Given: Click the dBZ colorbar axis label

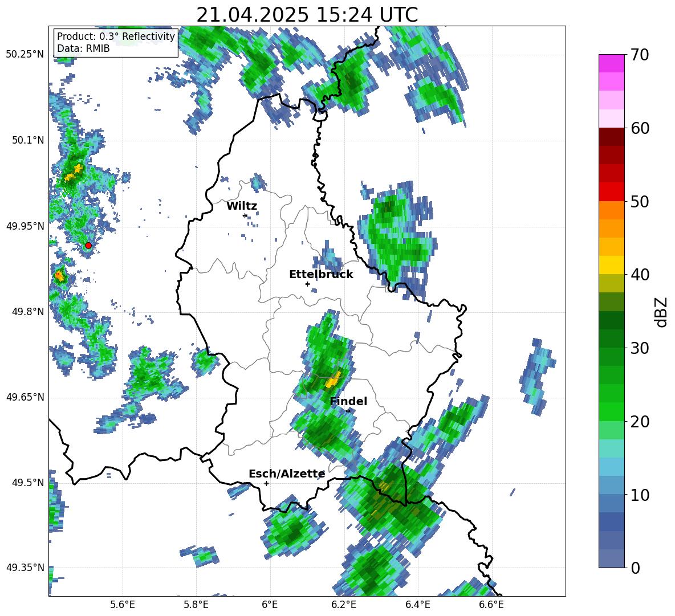Looking at the screenshot, I should point(661,312).
